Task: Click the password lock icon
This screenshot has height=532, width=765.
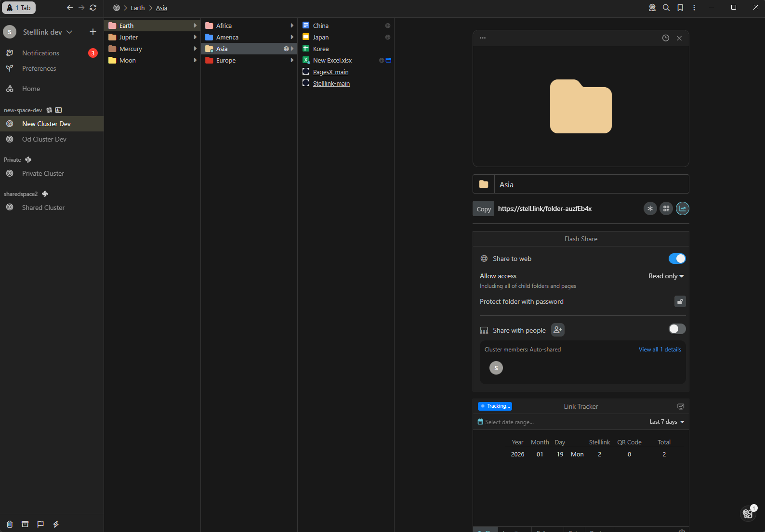Action: tap(680, 302)
